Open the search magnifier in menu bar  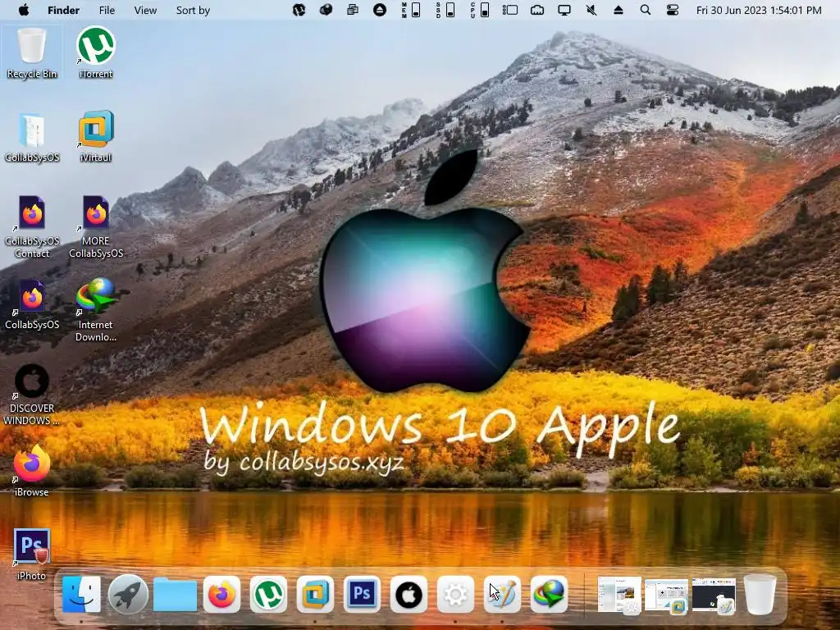click(646, 10)
